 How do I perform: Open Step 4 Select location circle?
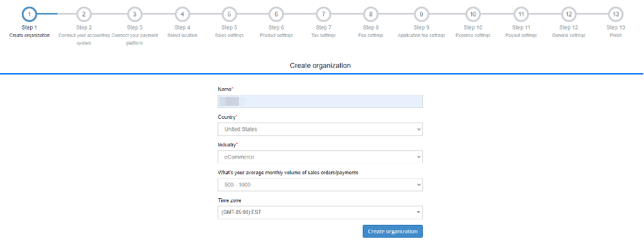[x=182, y=14]
